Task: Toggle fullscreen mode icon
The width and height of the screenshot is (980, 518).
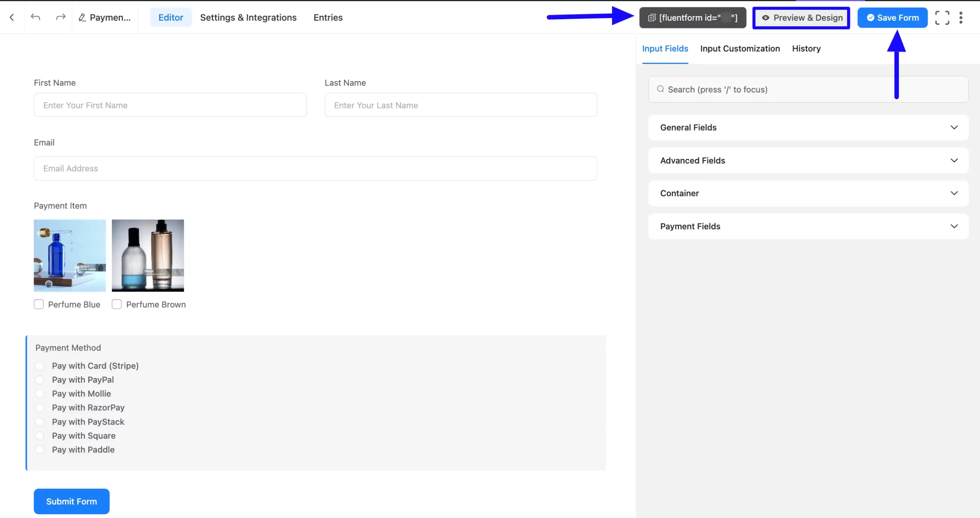Action: (942, 18)
